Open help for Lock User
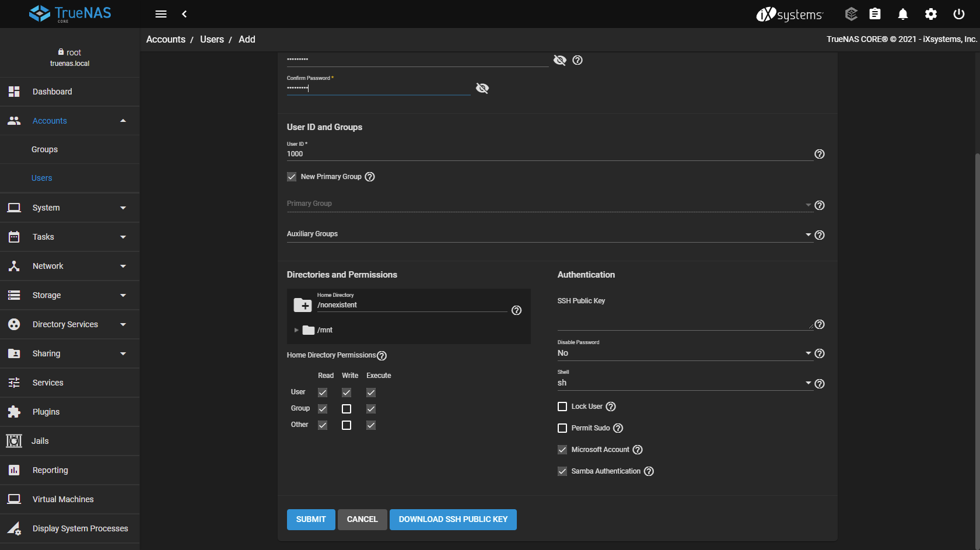This screenshot has height=550, width=980. tap(611, 407)
